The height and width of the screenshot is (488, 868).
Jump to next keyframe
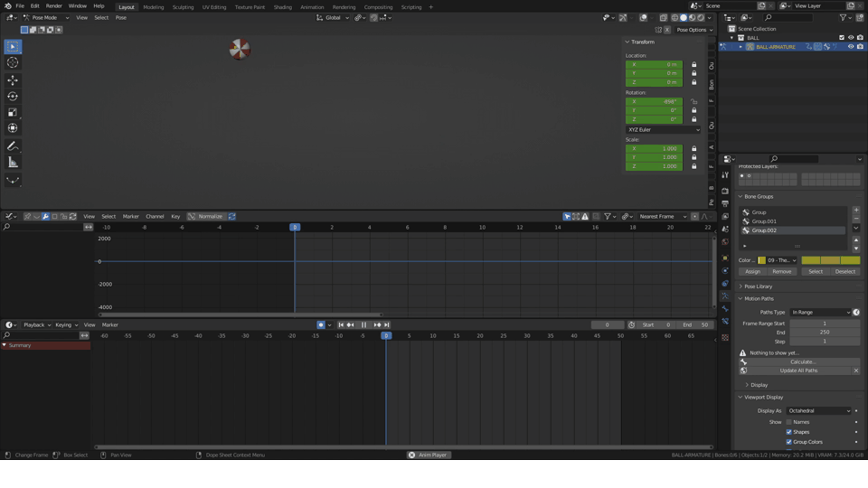(x=378, y=324)
